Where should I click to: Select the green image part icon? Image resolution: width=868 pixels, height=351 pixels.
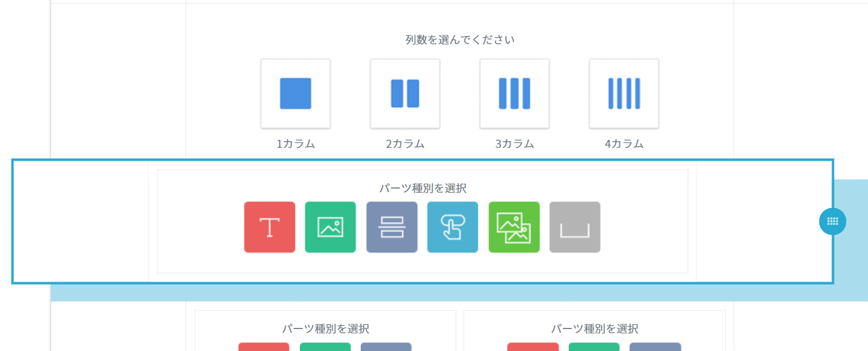[x=330, y=227]
